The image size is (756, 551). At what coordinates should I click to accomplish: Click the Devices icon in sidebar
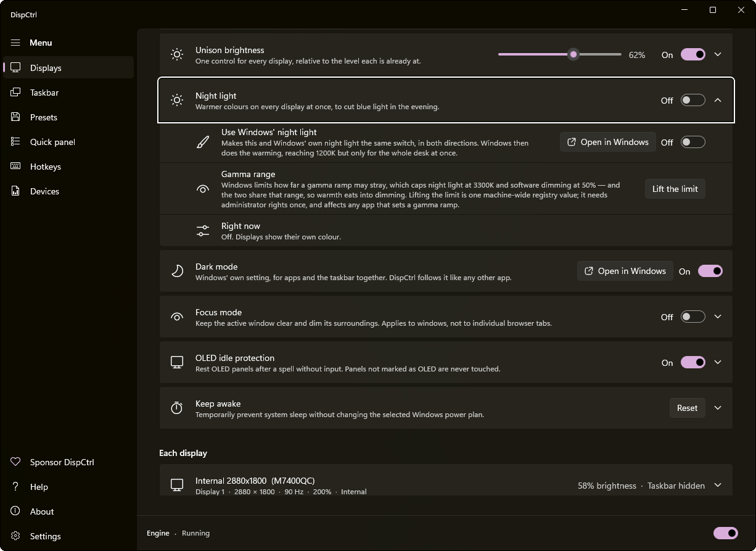pyautogui.click(x=16, y=191)
